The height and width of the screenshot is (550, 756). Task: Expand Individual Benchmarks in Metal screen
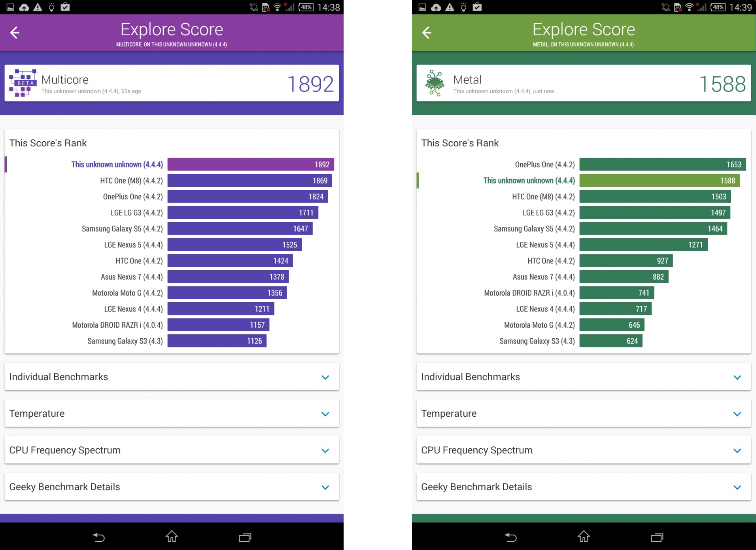[584, 377]
